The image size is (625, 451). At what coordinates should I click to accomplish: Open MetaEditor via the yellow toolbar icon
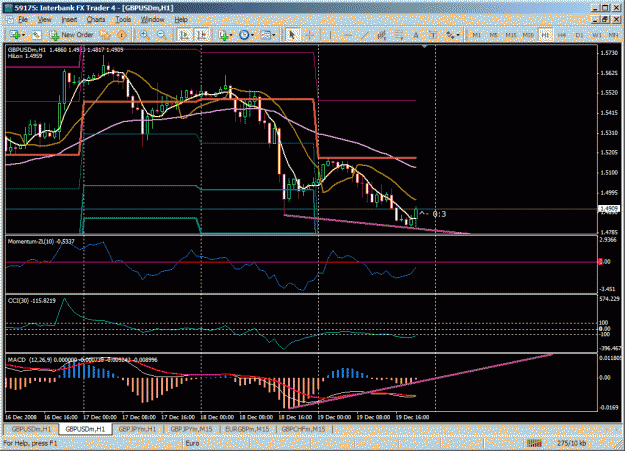pyautogui.click(x=105, y=35)
